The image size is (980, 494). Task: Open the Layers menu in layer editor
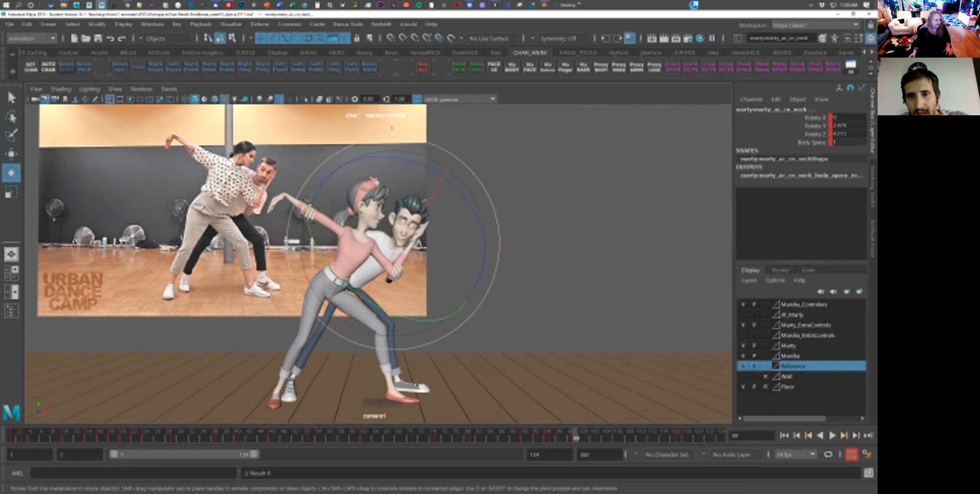point(749,280)
